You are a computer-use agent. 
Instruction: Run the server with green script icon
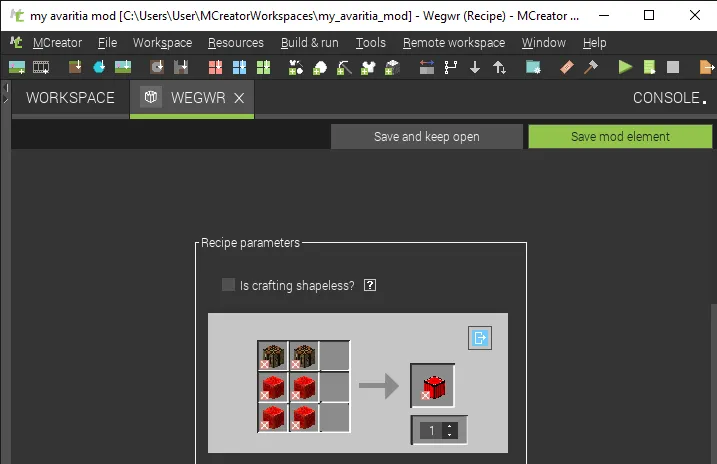coord(649,68)
